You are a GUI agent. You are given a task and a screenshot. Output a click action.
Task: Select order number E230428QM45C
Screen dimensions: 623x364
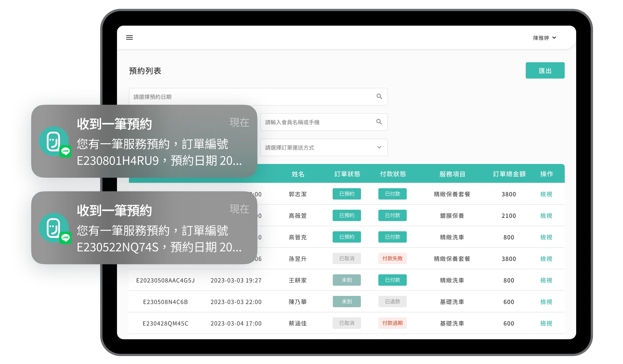point(165,323)
